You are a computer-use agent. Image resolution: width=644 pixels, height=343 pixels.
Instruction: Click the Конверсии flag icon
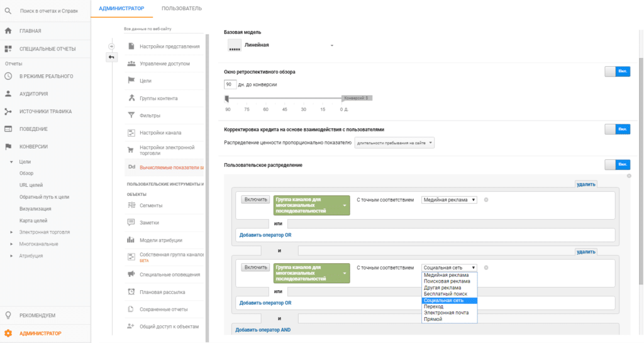(8, 147)
